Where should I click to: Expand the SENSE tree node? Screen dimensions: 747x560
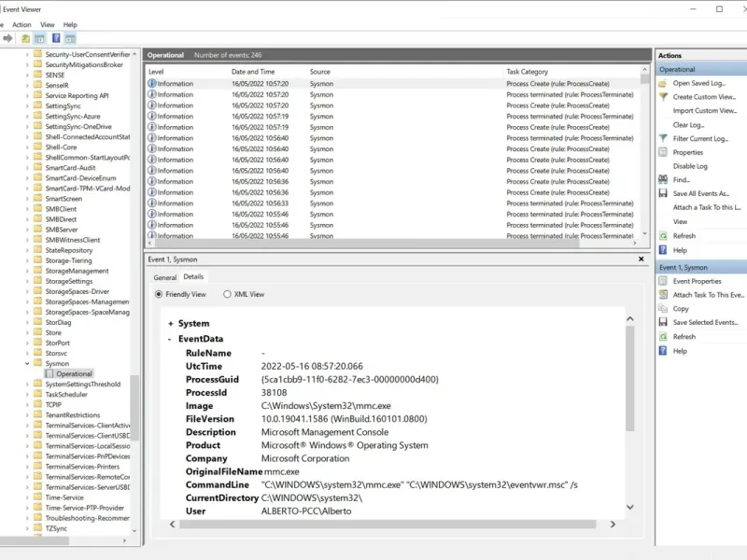(27, 75)
